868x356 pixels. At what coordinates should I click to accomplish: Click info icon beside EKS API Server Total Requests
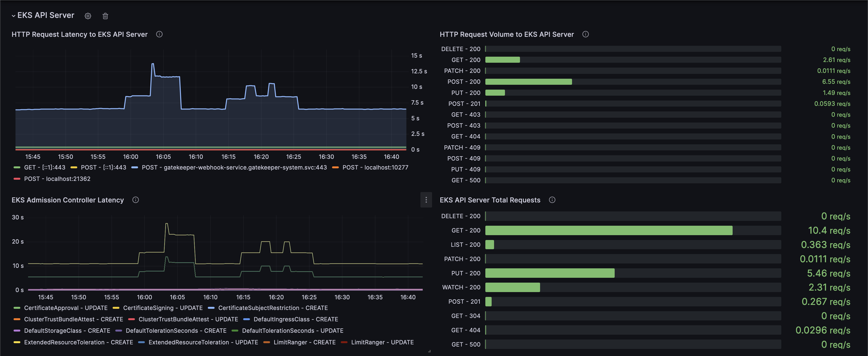point(552,200)
